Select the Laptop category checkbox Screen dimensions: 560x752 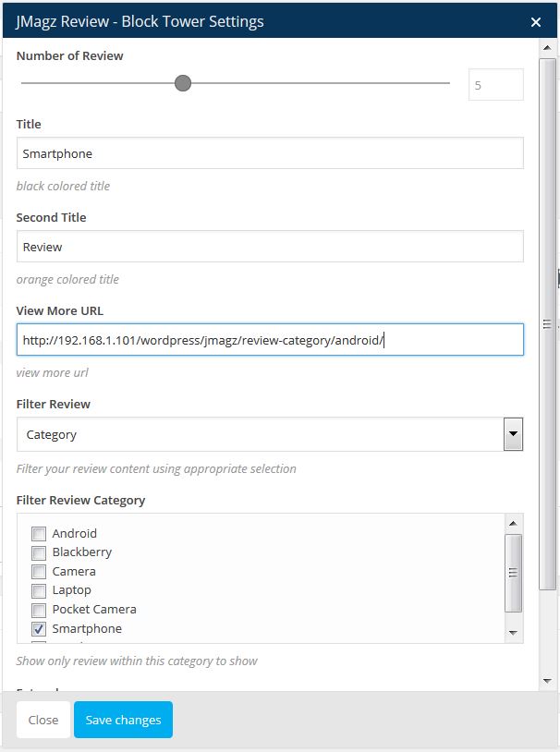pyautogui.click(x=39, y=590)
